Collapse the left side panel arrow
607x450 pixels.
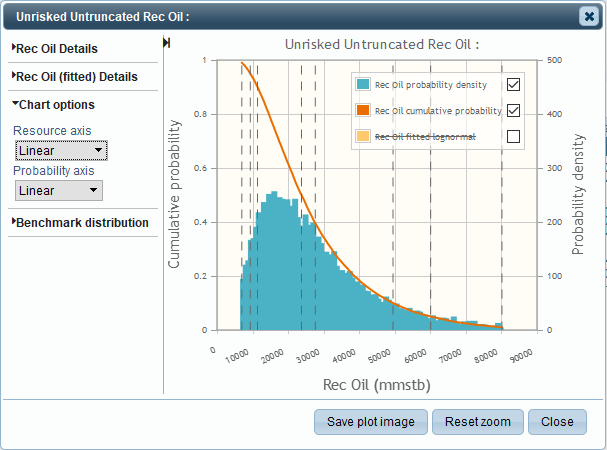166,42
